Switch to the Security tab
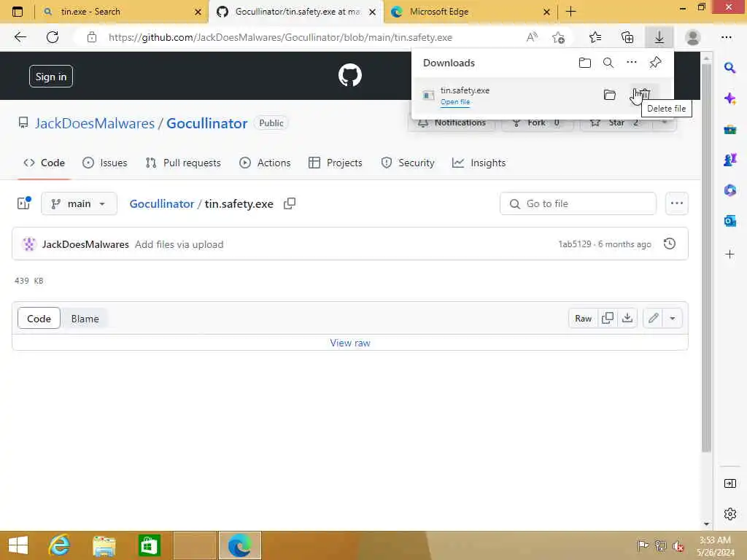The width and height of the screenshot is (747, 560). tap(408, 163)
